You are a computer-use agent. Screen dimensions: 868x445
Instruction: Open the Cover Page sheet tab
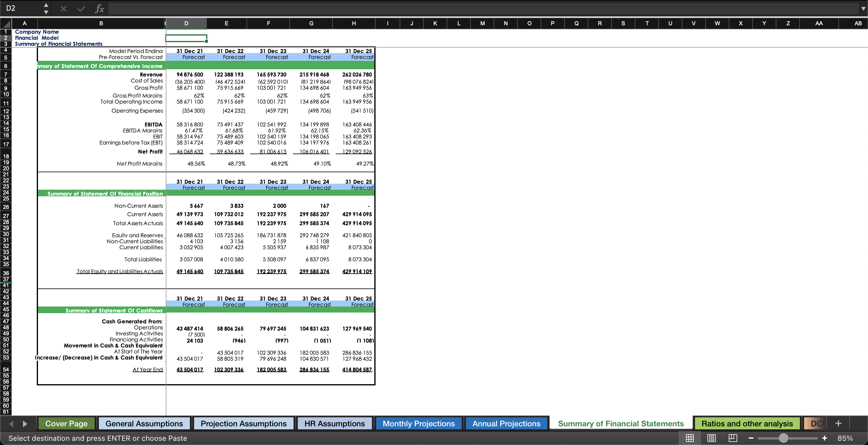pyautogui.click(x=66, y=423)
